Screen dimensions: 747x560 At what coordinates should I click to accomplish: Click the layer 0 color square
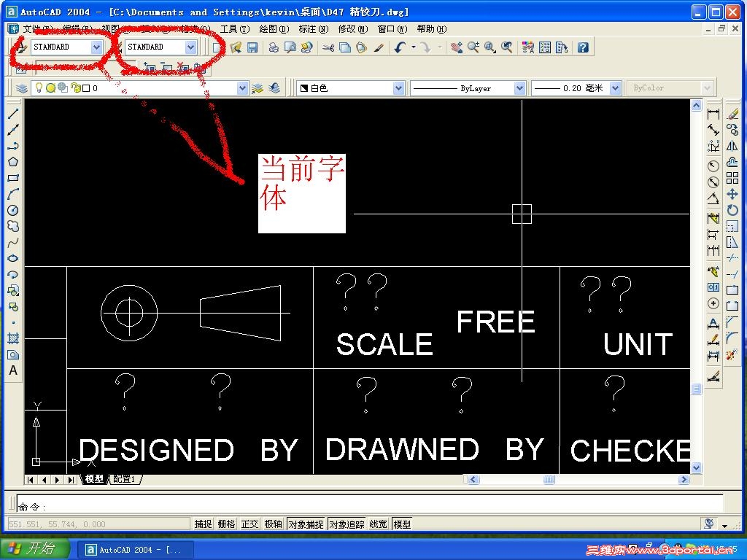[86, 88]
